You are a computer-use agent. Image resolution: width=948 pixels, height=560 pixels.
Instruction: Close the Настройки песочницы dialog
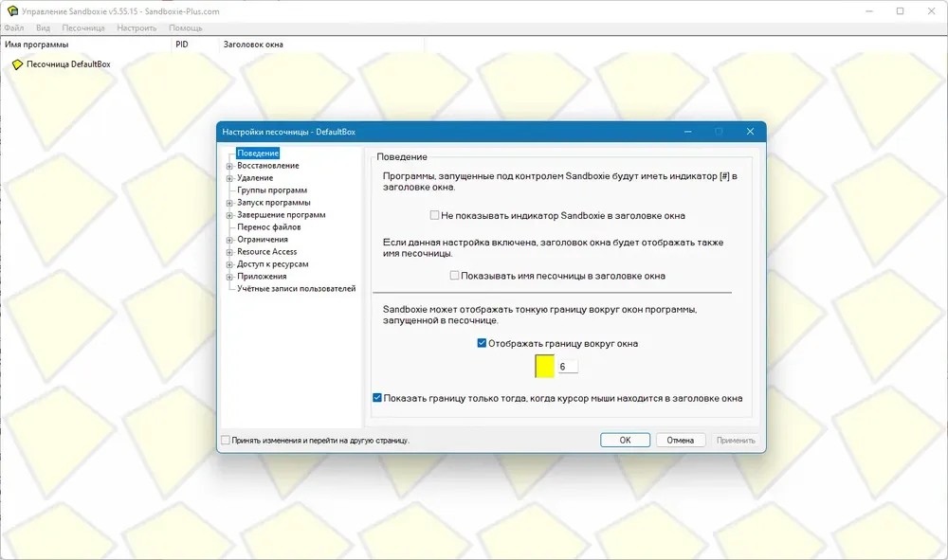pos(750,132)
